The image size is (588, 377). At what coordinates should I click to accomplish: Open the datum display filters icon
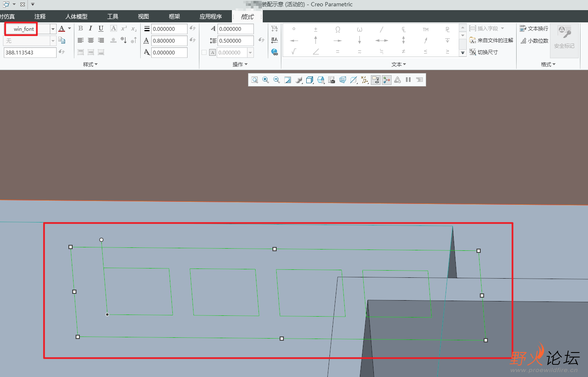click(x=365, y=80)
